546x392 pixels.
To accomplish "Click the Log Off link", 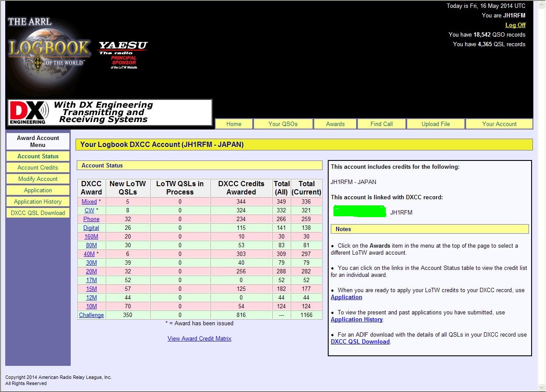I will (x=515, y=25).
